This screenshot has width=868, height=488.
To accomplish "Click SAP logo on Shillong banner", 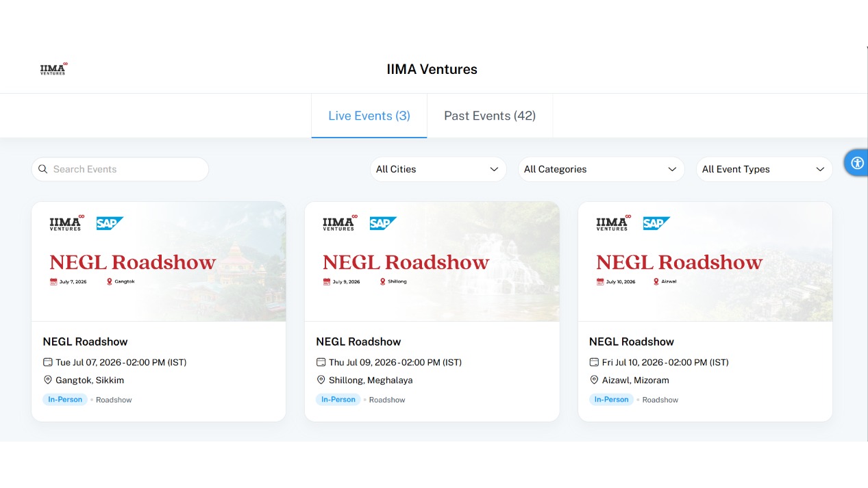I will 383,223.
